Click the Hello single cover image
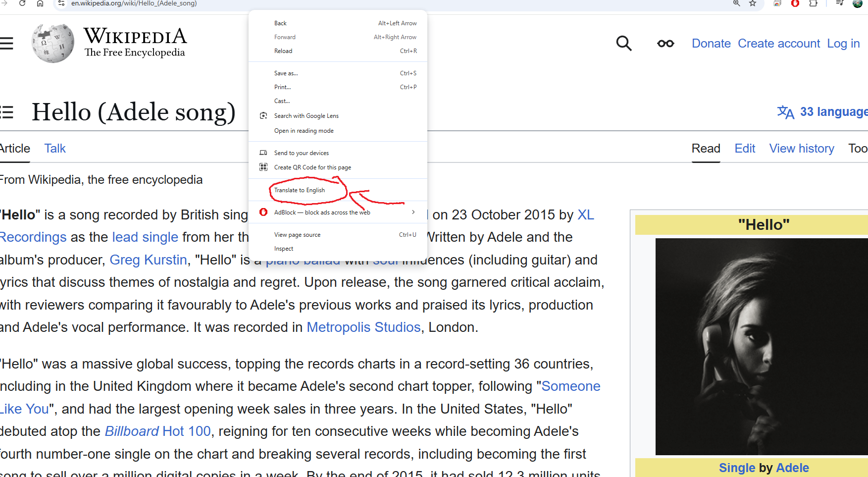 [761, 346]
